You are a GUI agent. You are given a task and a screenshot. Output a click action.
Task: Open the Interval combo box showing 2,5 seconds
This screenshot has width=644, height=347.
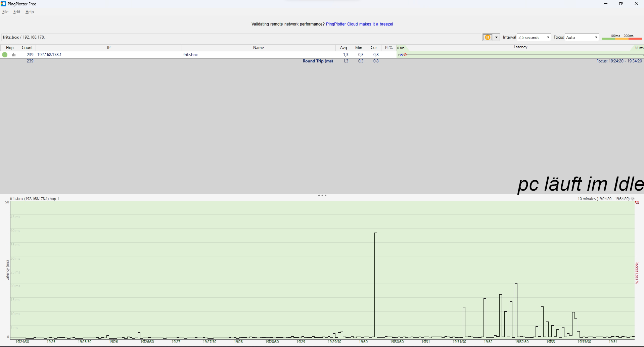534,37
